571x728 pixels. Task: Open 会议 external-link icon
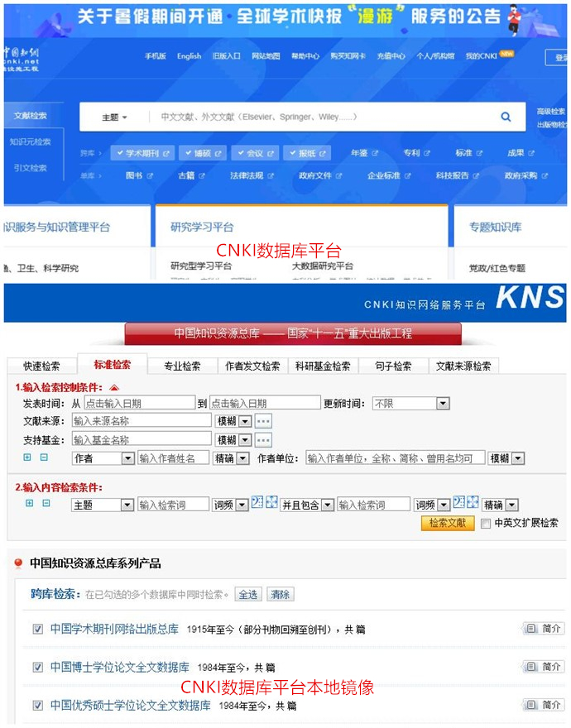(x=271, y=154)
